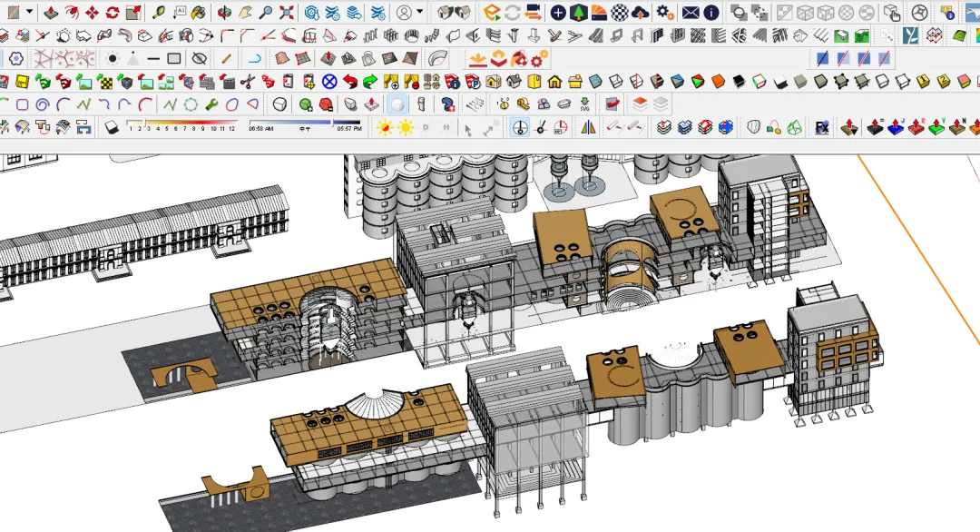Choose the Pan hand tool

click(245, 13)
